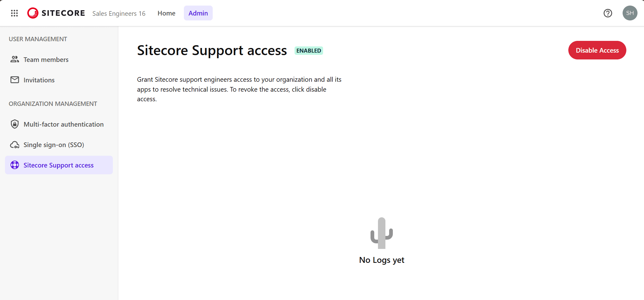644x300 pixels.
Task: Switch to the Home tab
Action: coord(166,13)
